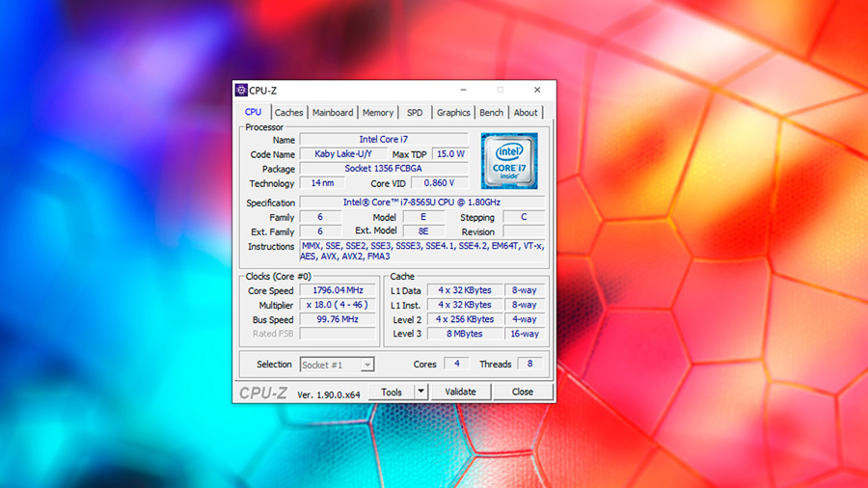The image size is (868, 488).
Task: Expand the Tools dropdown arrow
Action: [x=420, y=392]
